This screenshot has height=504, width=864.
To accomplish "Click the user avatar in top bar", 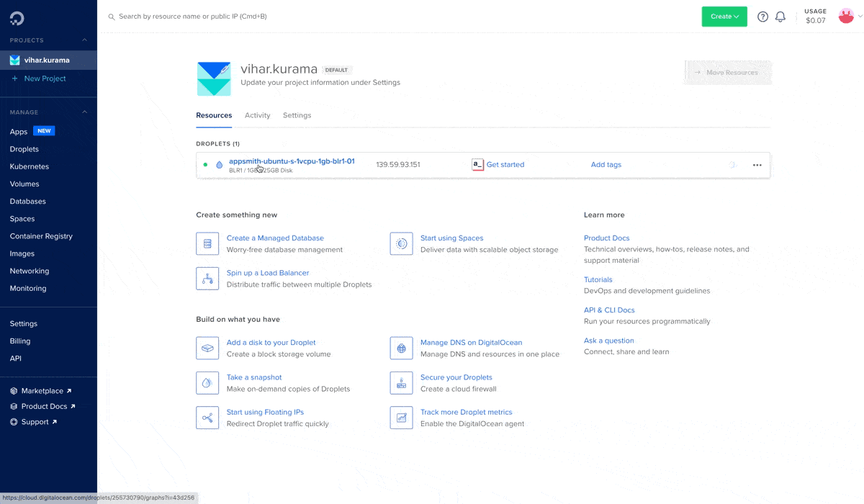I will point(846,16).
